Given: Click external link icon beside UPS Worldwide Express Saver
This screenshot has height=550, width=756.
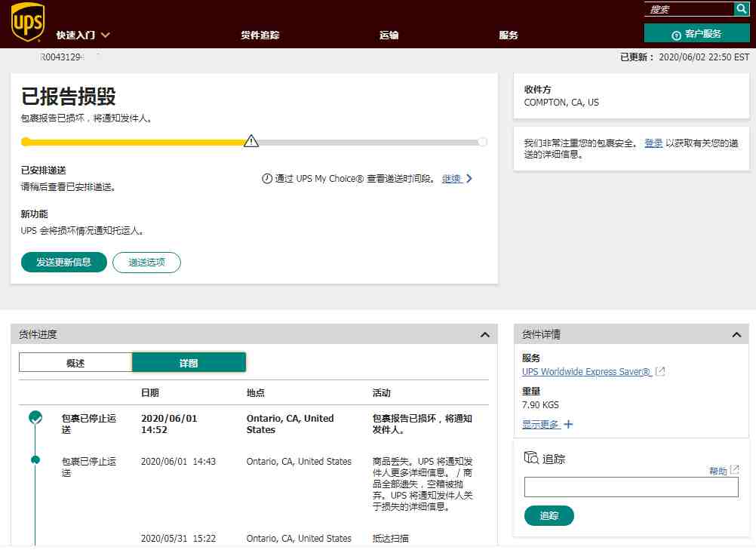Looking at the screenshot, I should tap(660, 372).
